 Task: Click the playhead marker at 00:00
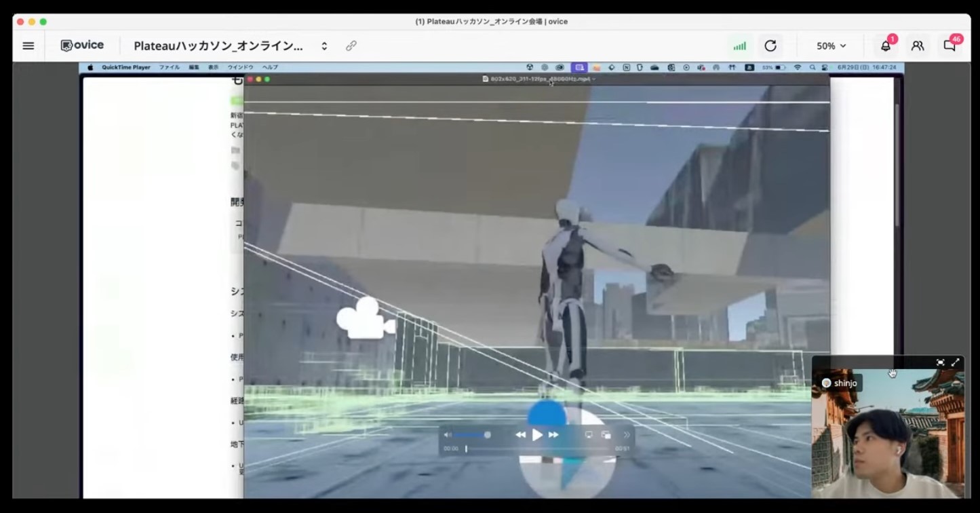466,449
